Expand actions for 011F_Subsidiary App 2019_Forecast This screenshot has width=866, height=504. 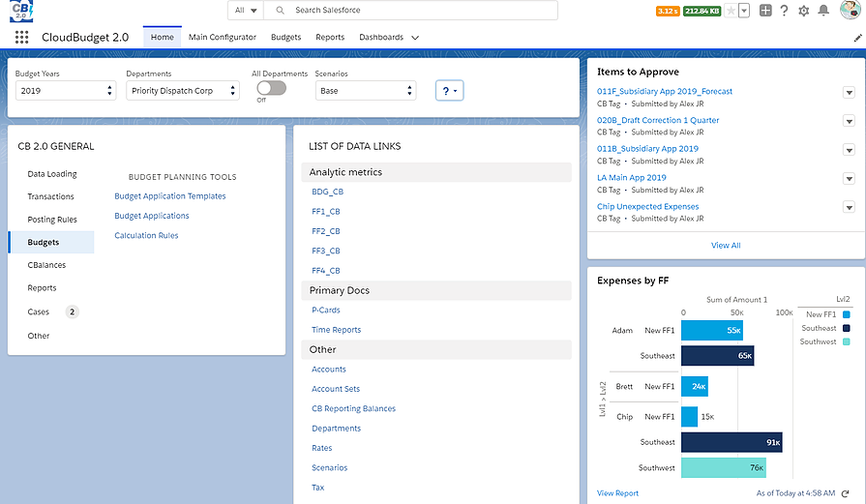849,92
